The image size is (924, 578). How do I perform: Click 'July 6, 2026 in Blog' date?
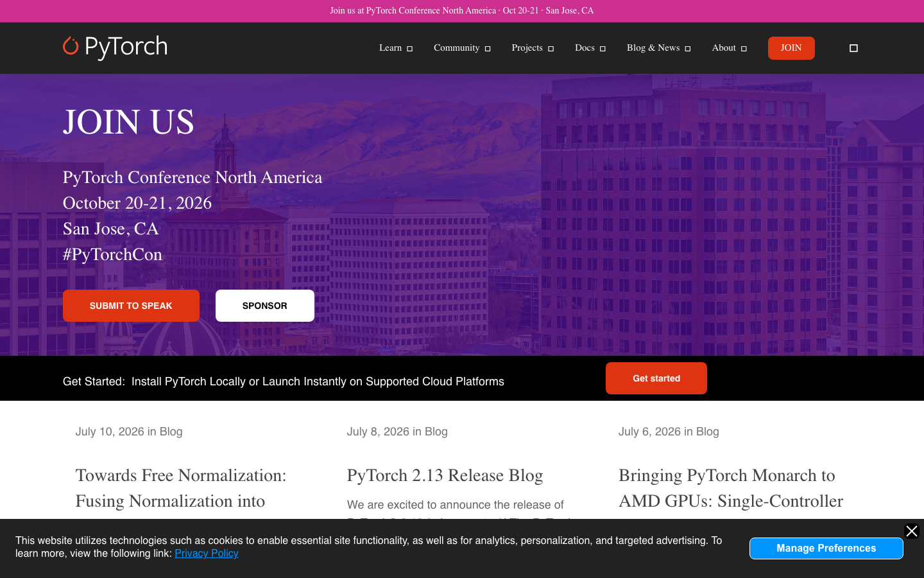[x=669, y=432]
